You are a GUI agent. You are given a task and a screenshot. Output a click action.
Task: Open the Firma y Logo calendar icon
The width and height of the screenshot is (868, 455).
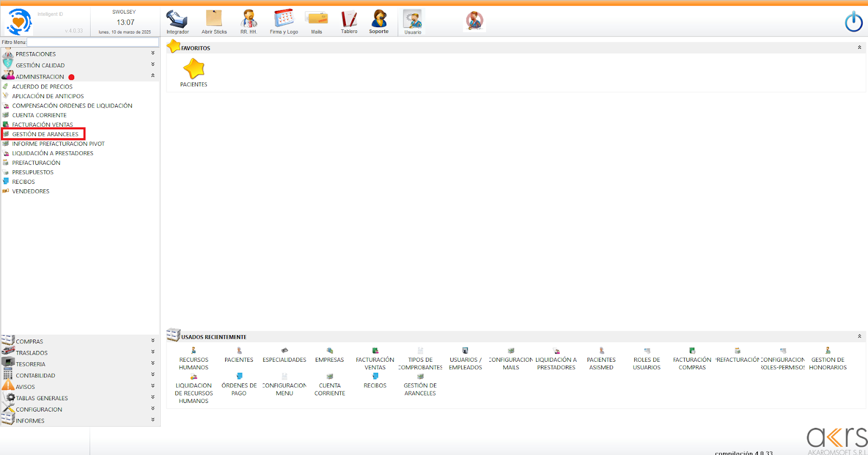point(284,20)
